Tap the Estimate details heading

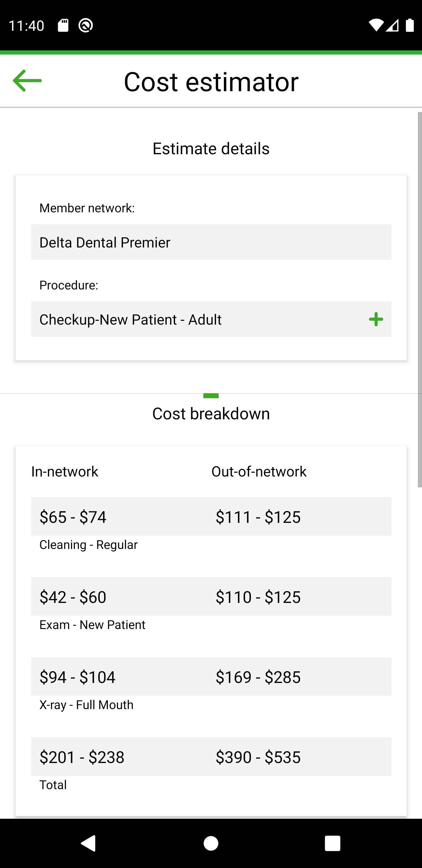pos(211,149)
